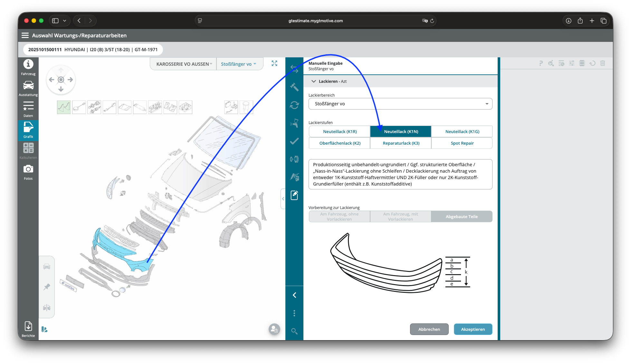Open the hamburger main menu

(25, 35)
